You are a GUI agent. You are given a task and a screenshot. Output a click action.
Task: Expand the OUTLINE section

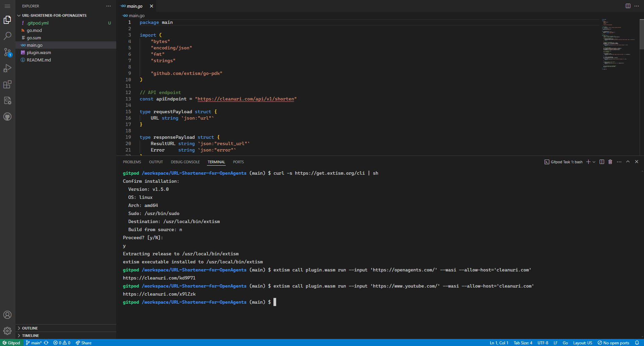coord(30,328)
